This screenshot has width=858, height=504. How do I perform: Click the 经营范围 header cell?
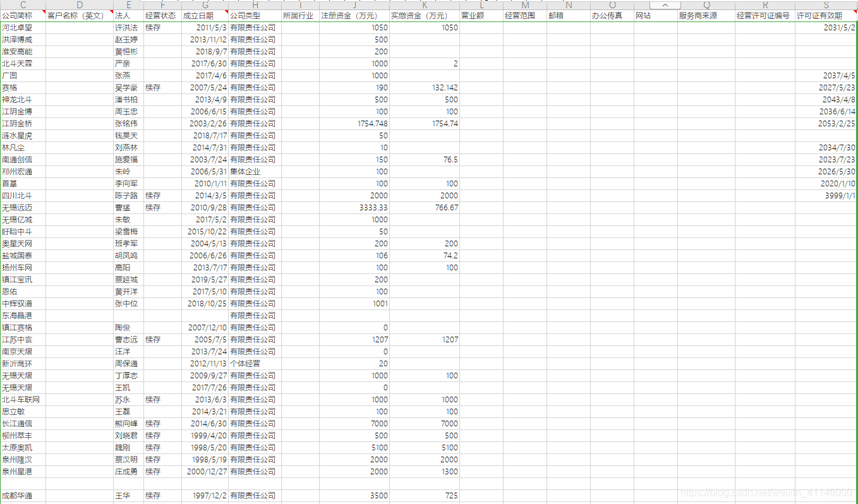(525, 15)
